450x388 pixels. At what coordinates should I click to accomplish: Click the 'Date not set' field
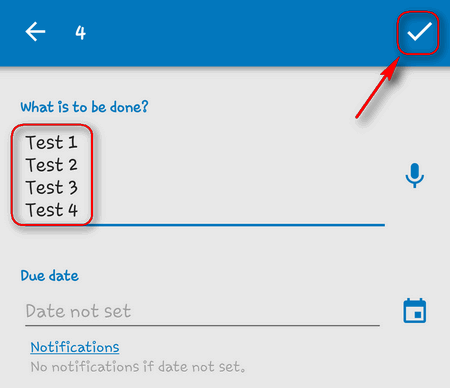[x=202, y=311]
